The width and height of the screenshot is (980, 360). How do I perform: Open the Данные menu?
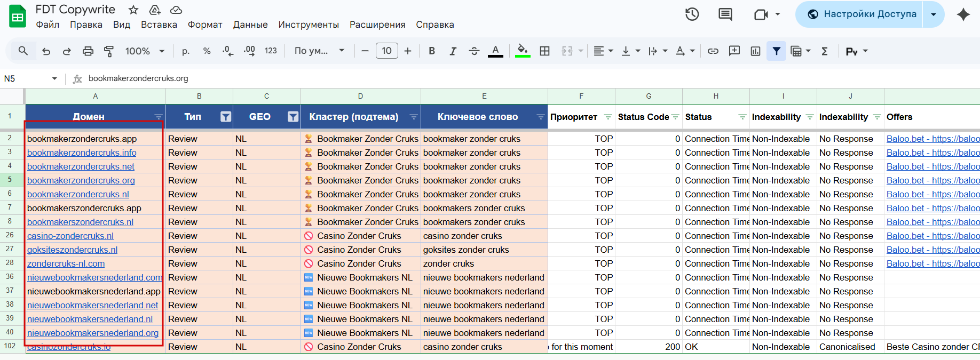tap(250, 25)
